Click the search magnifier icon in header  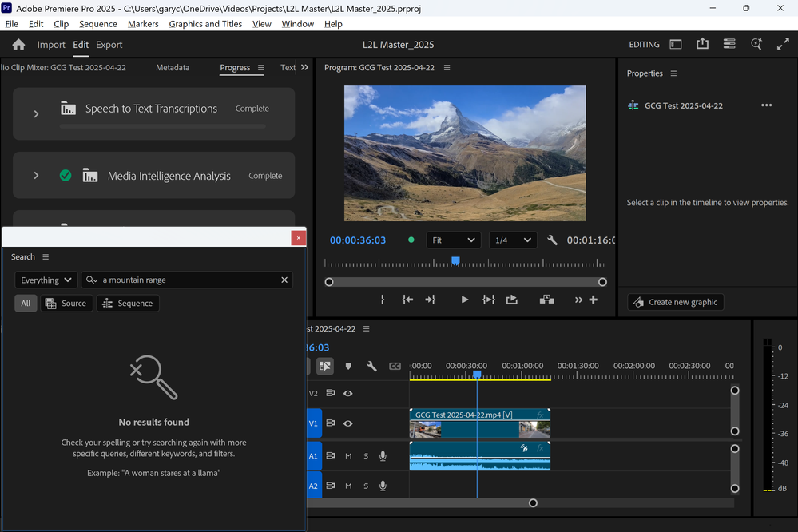click(756, 44)
